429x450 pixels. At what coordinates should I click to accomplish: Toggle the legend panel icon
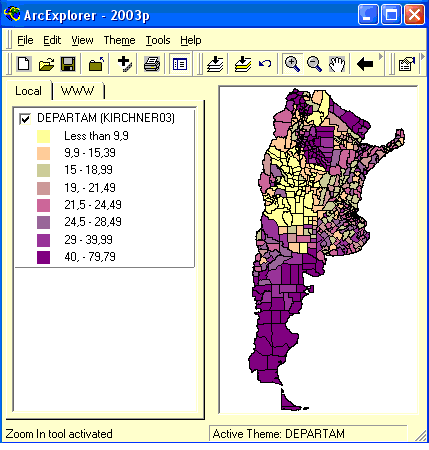click(180, 64)
